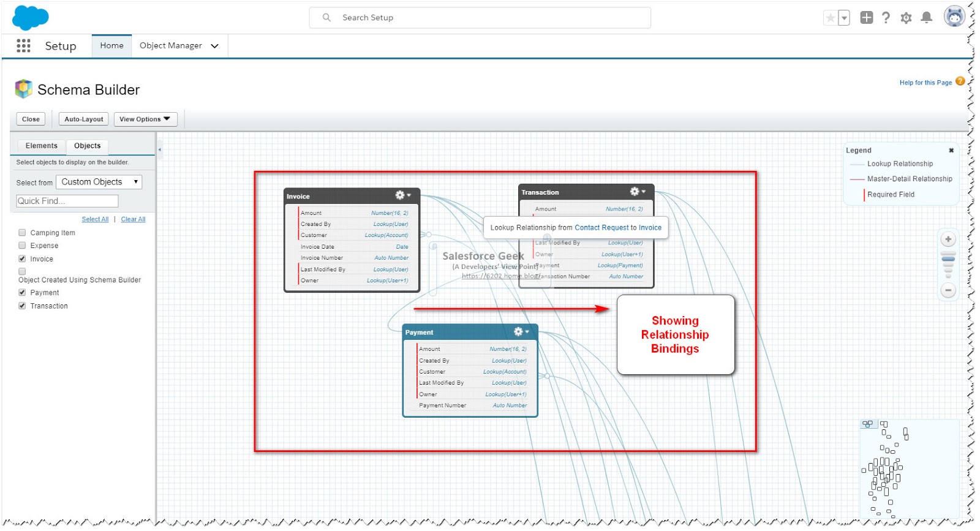The width and height of the screenshot is (980, 531).
Task: Click the favorites star icon
Action: pyautogui.click(x=830, y=18)
